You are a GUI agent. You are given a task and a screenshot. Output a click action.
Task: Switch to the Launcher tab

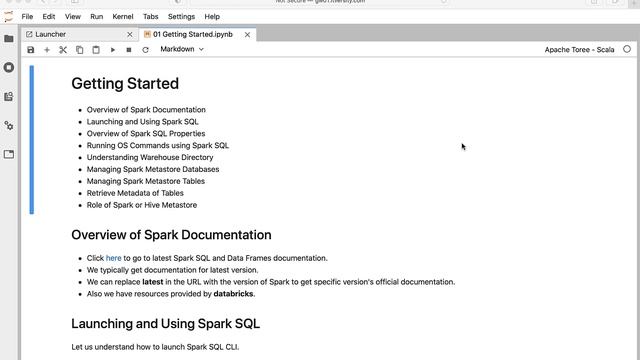point(79,35)
